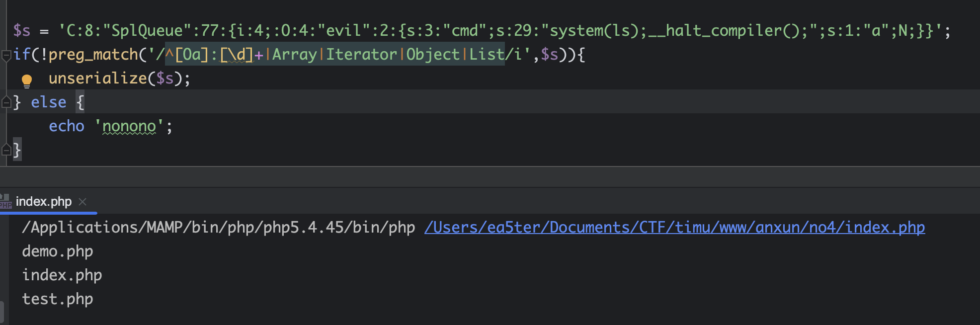Collapse the if block fold marker

[x=6, y=55]
